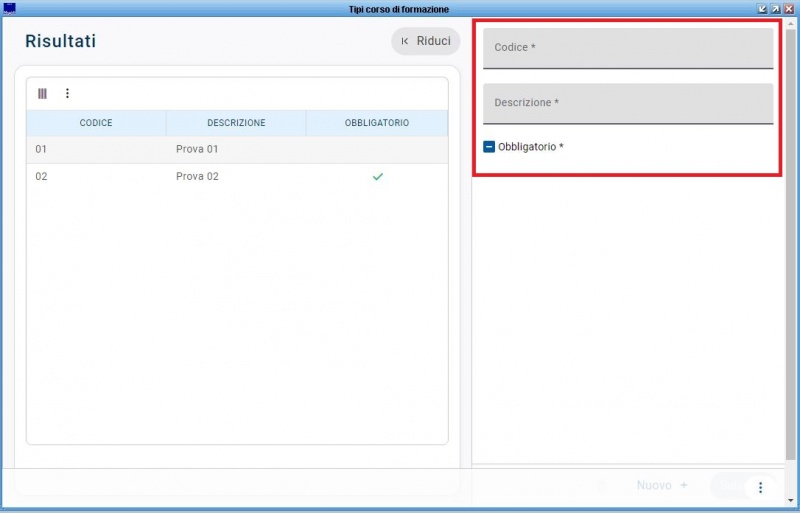
Task: Toggle the Obbligatorio checkbox
Action: click(x=489, y=147)
